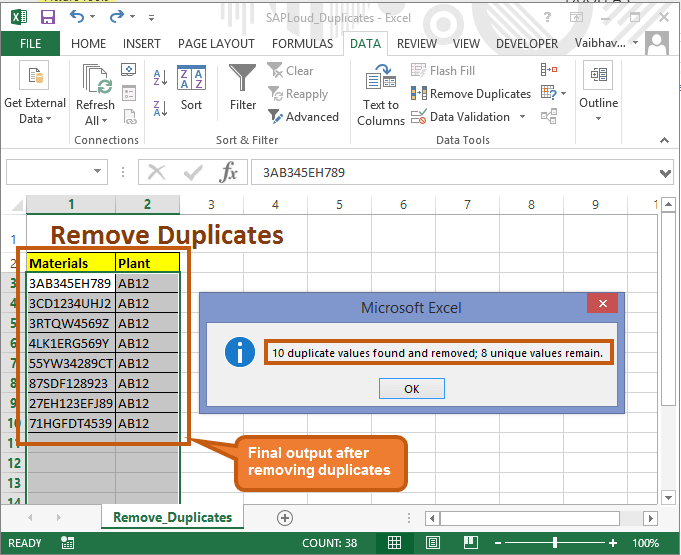Viewport: 681px width, 555px height.
Task: Click Remove Duplicates in Data Tools
Action: [471, 94]
